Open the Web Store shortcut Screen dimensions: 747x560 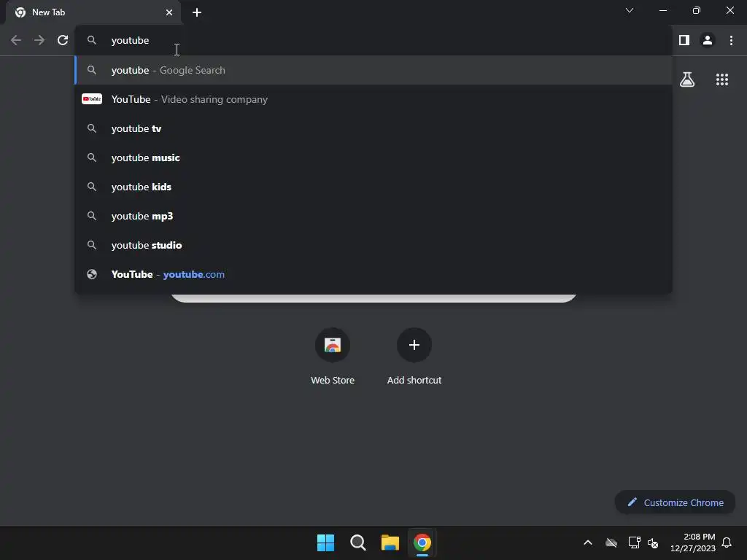coord(333,356)
